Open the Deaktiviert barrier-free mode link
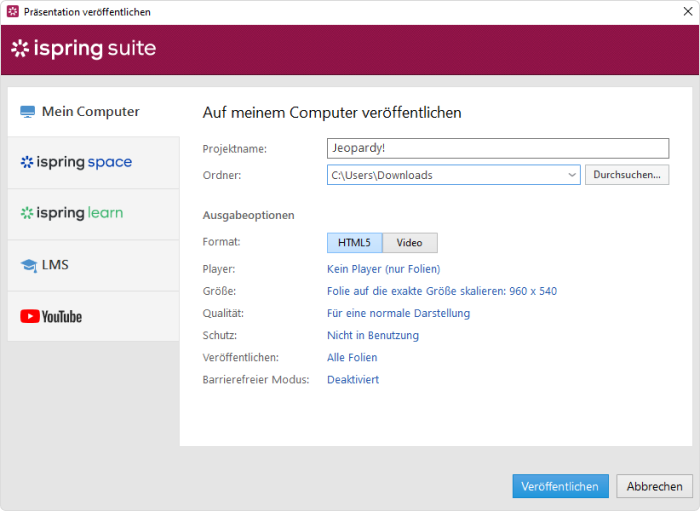The width and height of the screenshot is (700, 511). point(353,380)
